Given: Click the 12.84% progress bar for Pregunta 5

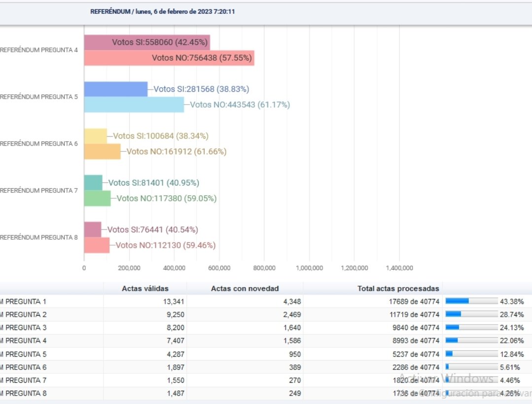Looking at the screenshot, I should coord(472,354).
